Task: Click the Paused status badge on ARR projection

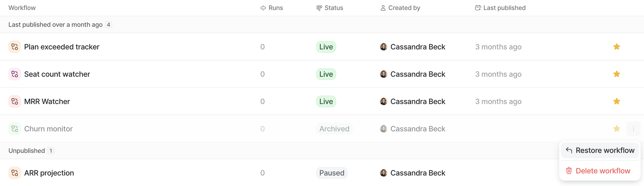Action: 332,173
